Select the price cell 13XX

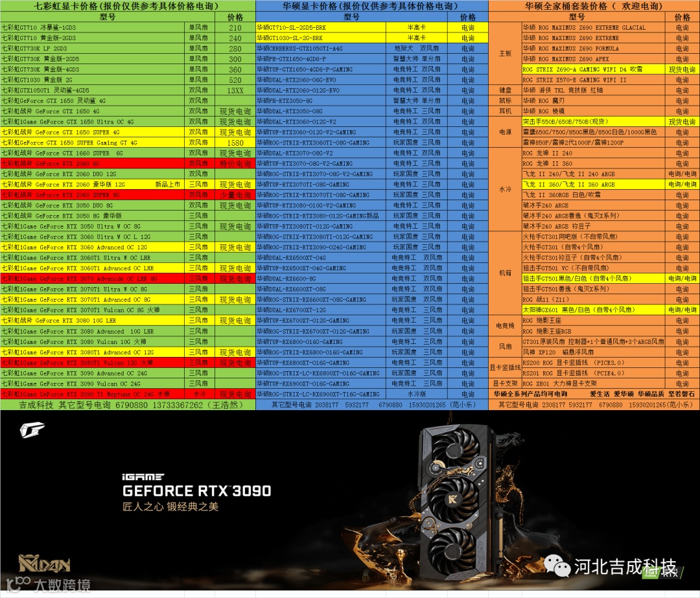point(235,91)
